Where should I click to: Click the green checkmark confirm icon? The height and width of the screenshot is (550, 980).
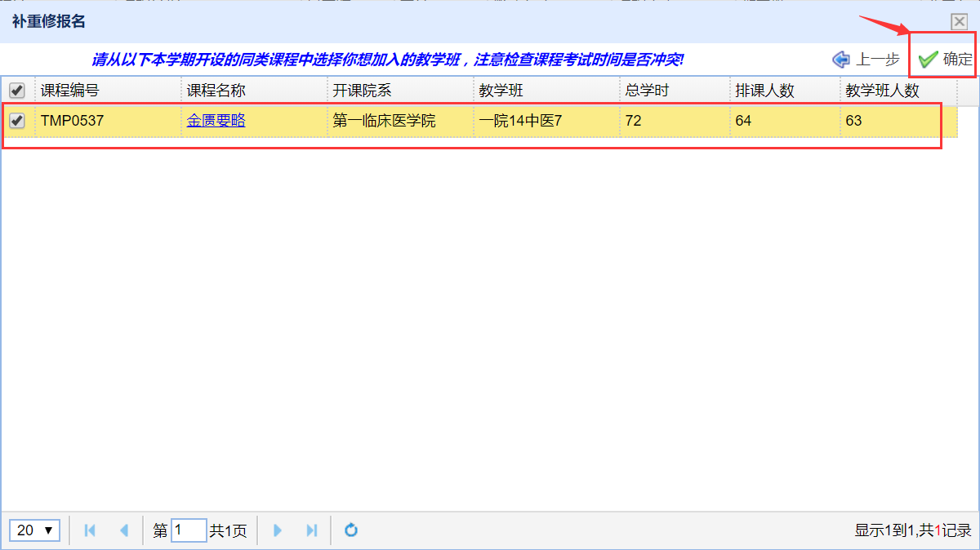(927, 60)
